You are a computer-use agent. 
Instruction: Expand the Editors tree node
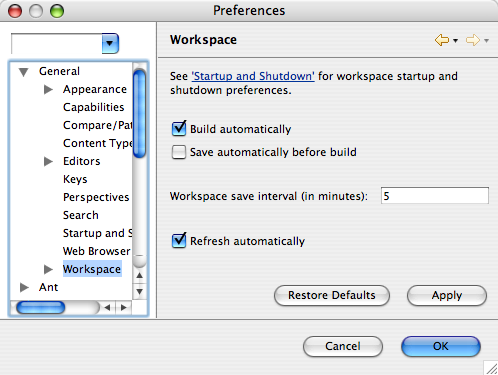[48, 161]
